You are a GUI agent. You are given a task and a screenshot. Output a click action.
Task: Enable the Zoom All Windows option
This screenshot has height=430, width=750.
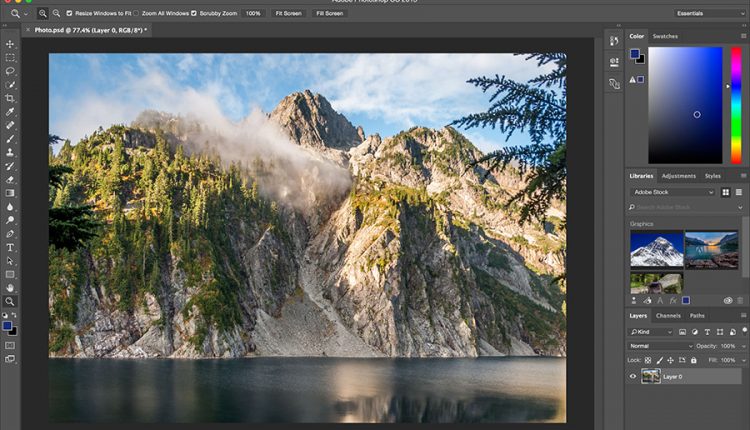click(x=136, y=13)
